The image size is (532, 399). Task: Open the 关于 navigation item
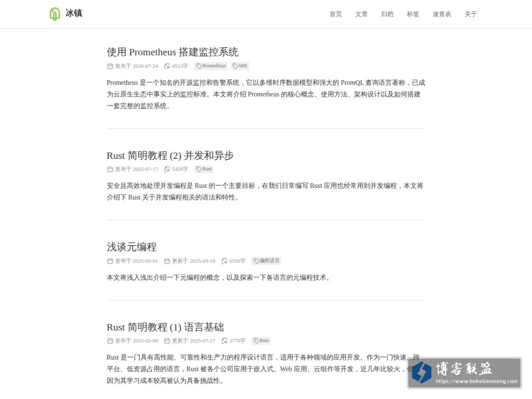tap(471, 14)
